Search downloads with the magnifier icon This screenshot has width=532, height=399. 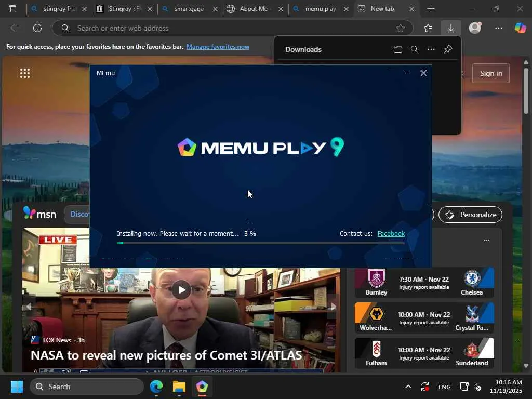(414, 49)
